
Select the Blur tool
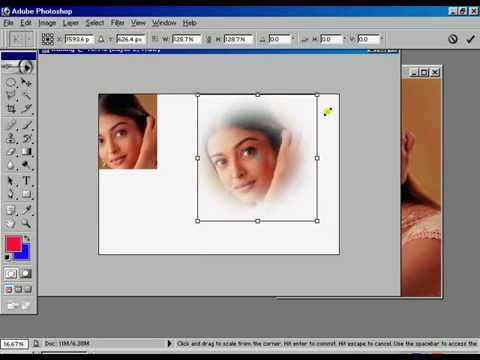click(11, 165)
